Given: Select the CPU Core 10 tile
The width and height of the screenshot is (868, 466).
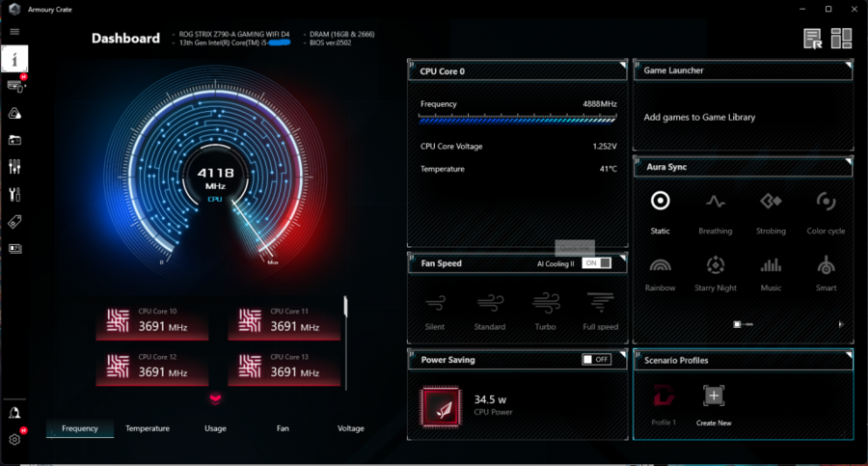Looking at the screenshot, I should [152, 321].
